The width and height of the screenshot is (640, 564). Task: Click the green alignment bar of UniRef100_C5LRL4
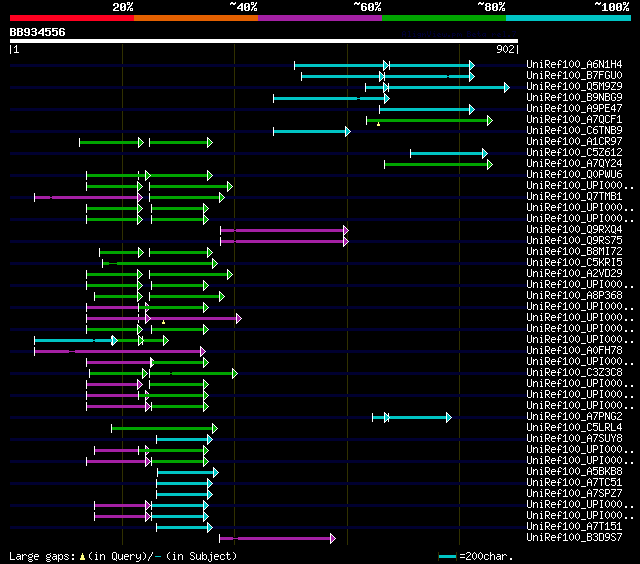[164, 429]
